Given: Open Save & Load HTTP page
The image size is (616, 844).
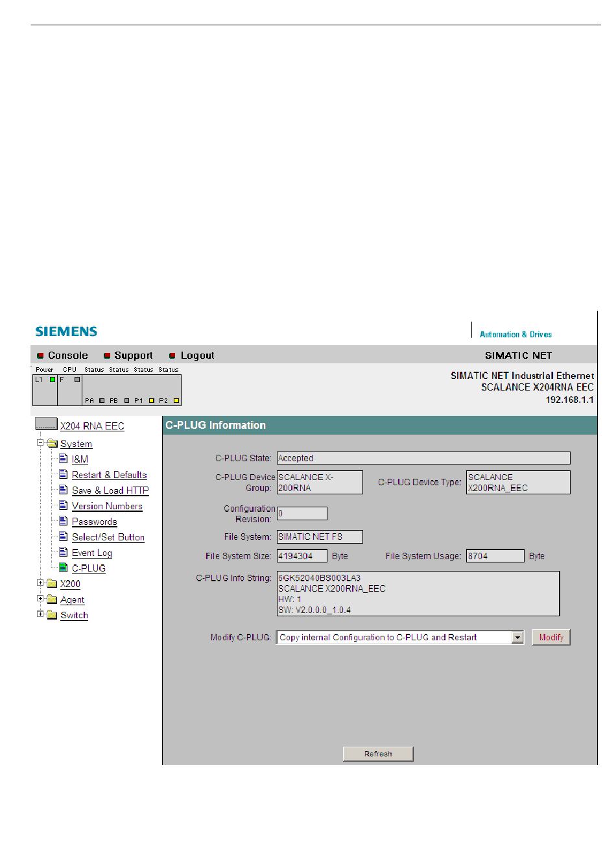Looking at the screenshot, I should click(x=110, y=490).
